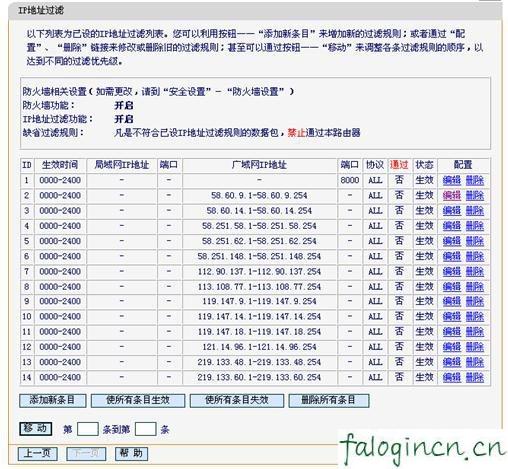Delete rule 7 for 112.90.137.1 range
This screenshot has width=508, height=469.
point(475,272)
